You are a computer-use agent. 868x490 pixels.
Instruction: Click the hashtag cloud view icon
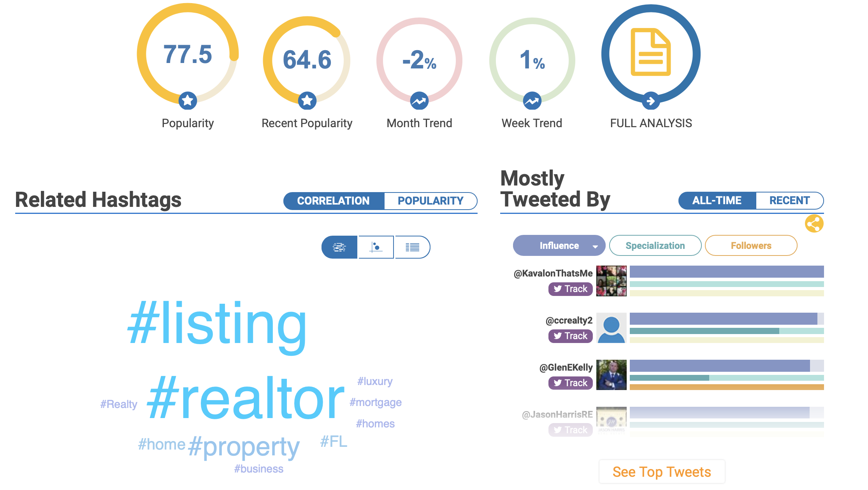coord(340,247)
